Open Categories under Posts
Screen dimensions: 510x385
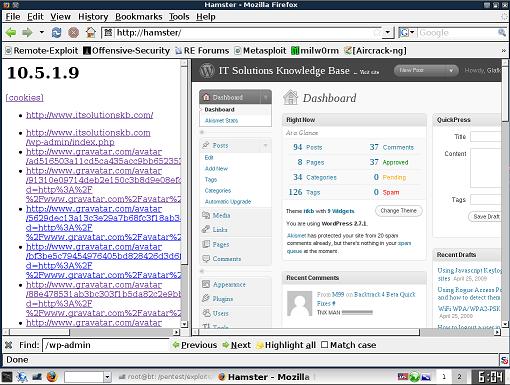click(x=218, y=191)
